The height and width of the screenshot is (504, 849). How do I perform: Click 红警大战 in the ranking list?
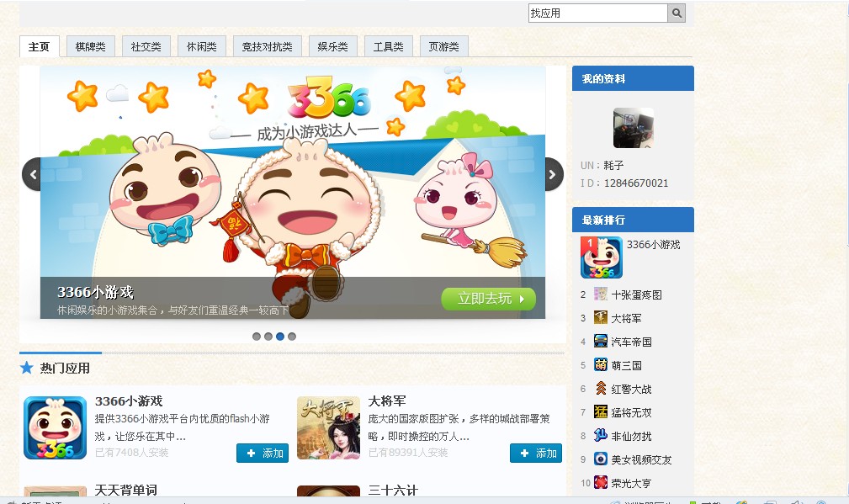click(x=631, y=389)
